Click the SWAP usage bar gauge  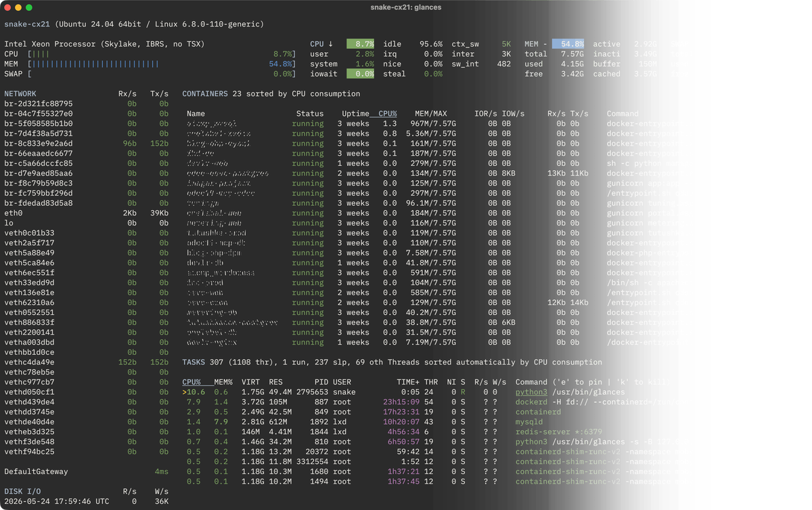point(160,74)
